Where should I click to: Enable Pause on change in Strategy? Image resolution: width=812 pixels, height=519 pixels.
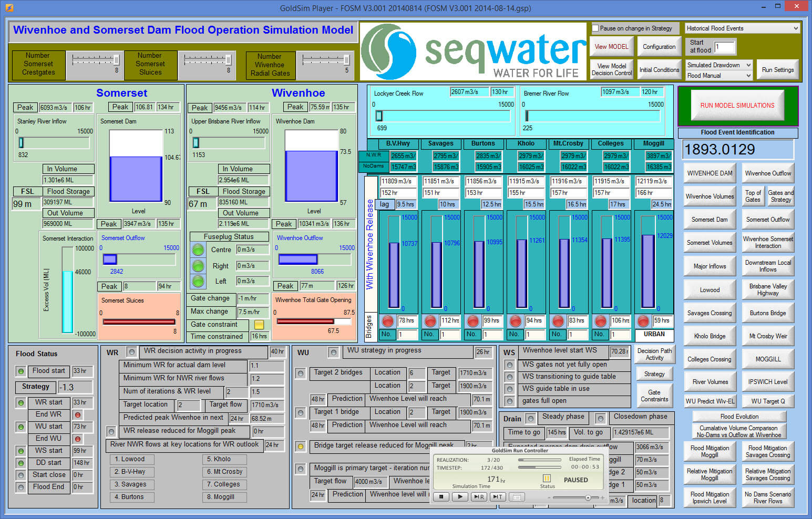(x=595, y=28)
